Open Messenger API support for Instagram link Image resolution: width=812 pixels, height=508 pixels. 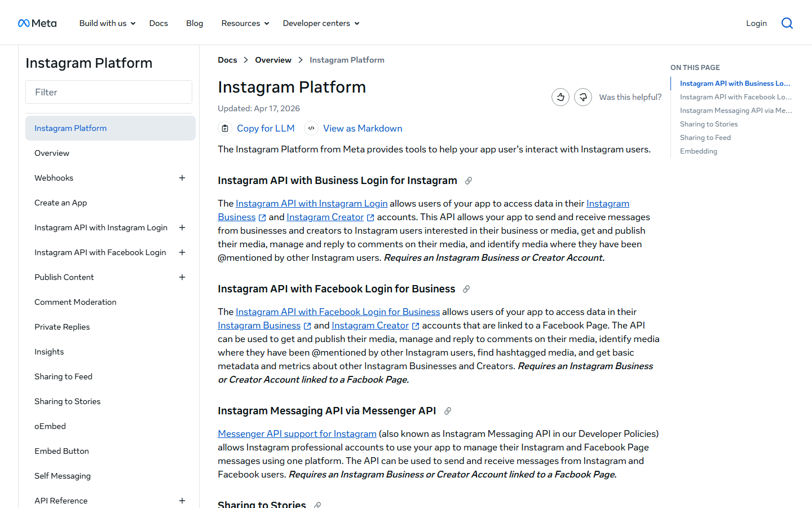point(297,433)
